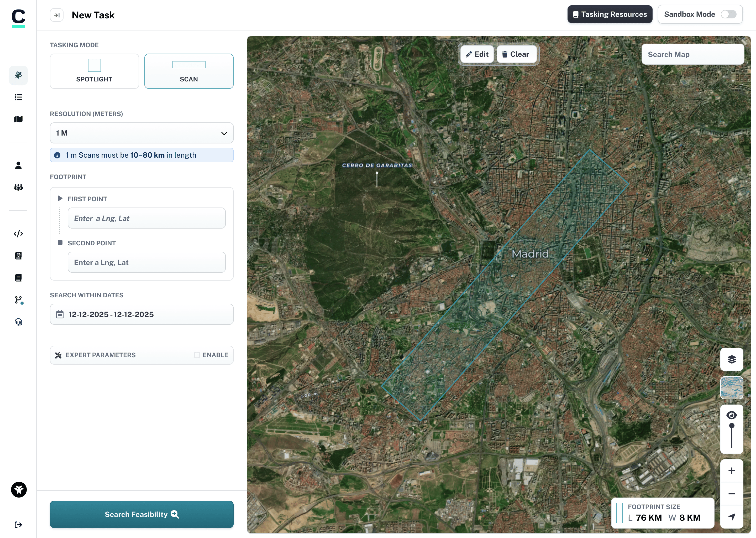Select the Scan tasking mode
Image resolution: width=756 pixels, height=538 pixels.
pyautogui.click(x=189, y=71)
